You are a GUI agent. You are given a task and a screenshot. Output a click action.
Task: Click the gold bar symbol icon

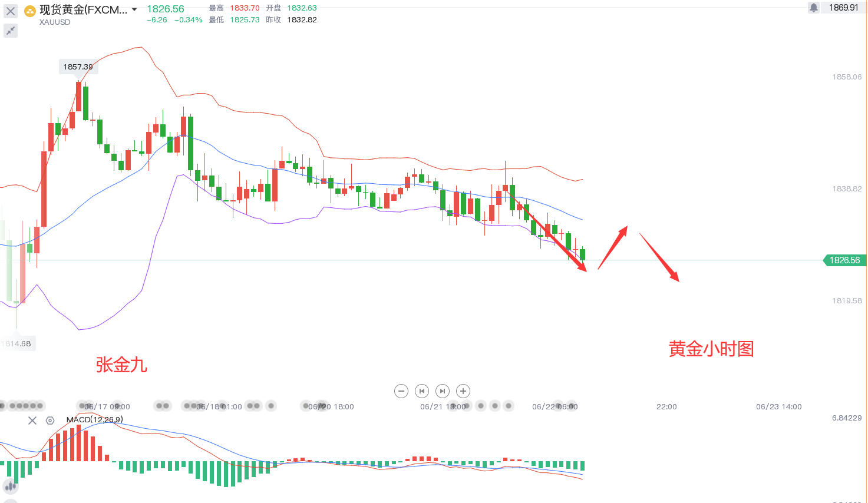(30, 11)
